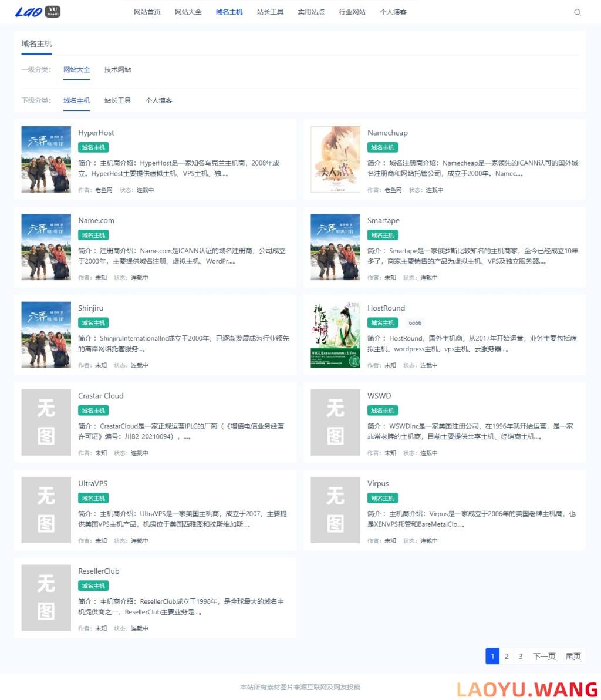Open the Namecheap title link
The height and width of the screenshot is (700, 601).
[387, 133]
